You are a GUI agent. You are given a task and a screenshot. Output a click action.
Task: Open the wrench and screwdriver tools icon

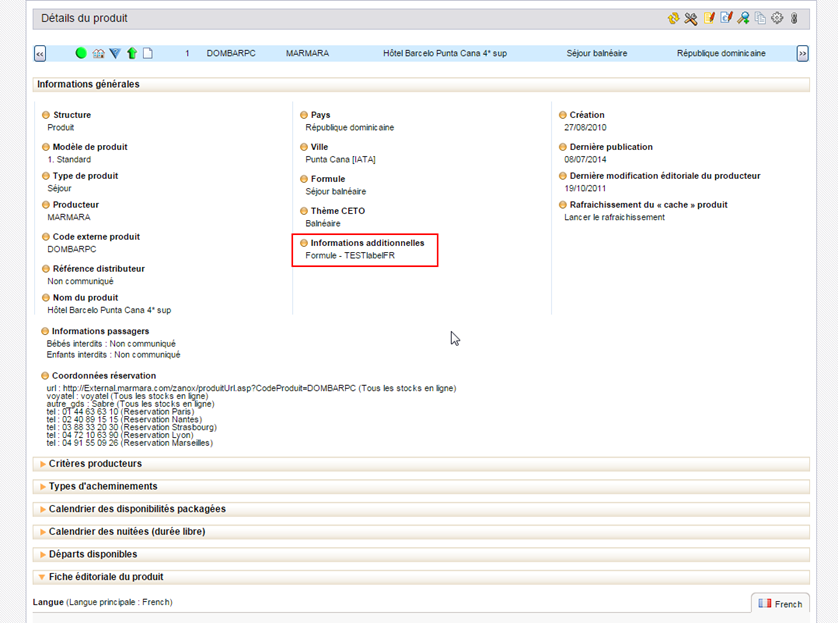[691, 19]
